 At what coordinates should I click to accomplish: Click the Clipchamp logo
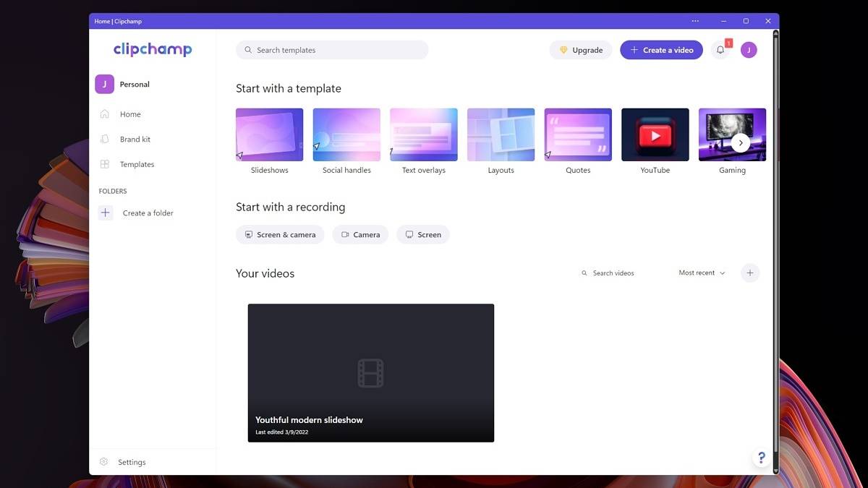[153, 49]
